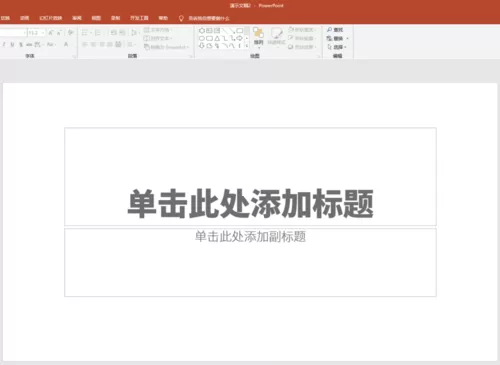Apply the font color A button
The width and height of the screenshot is (500, 365).
click(x=66, y=44)
